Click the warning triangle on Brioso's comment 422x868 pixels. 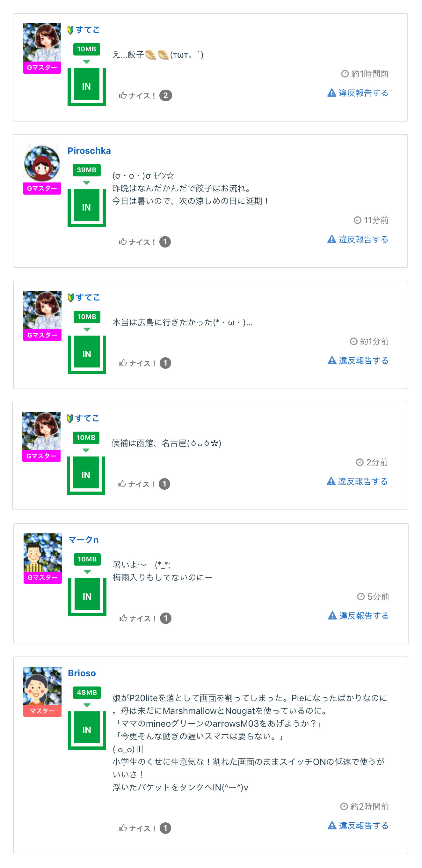tap(332, 825)
